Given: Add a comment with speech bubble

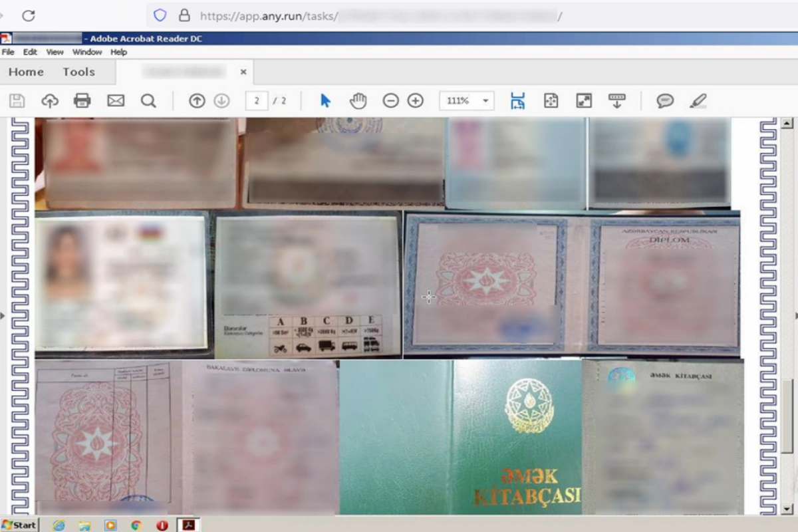Looking at the screenshot, I should (x=664, y=101).
